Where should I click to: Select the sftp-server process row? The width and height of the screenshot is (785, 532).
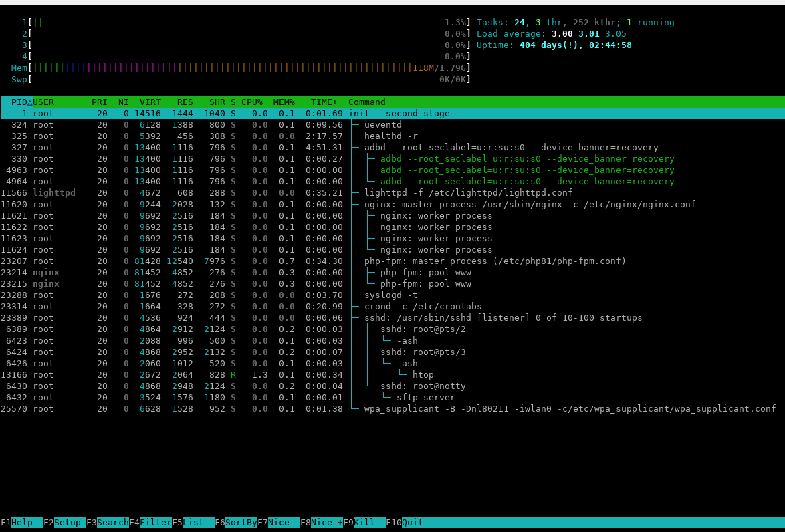pyautogui.click(x=392, y=398)
